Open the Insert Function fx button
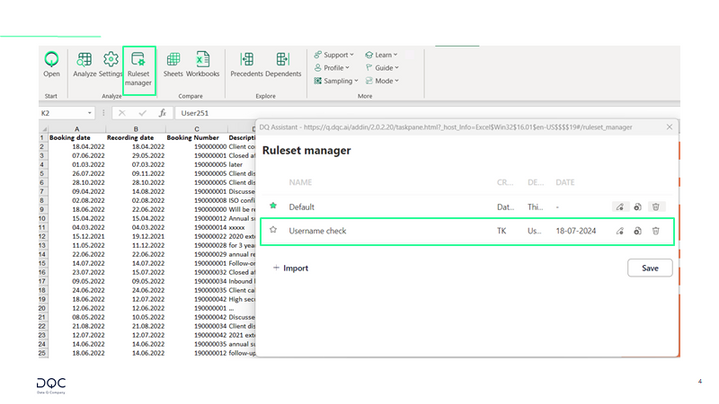This screenshot has height=404, width=719. pyautogui.click(x=162, y=113)
